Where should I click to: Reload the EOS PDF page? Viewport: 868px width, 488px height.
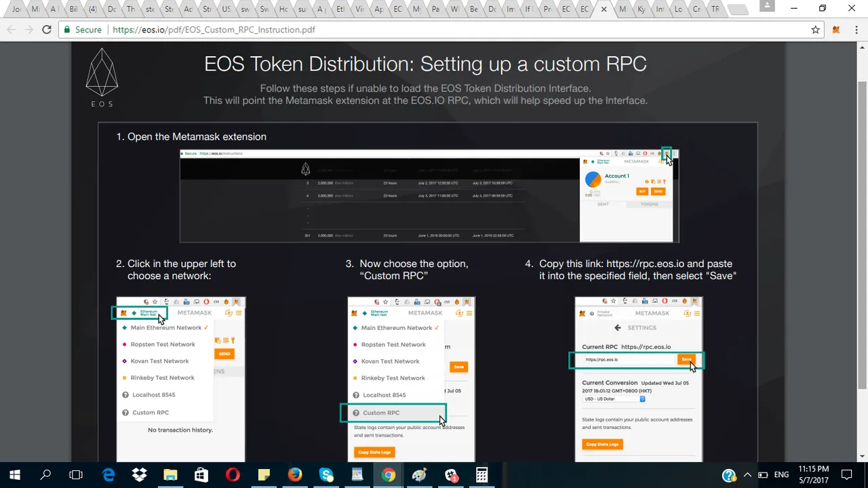pos(46,30)
